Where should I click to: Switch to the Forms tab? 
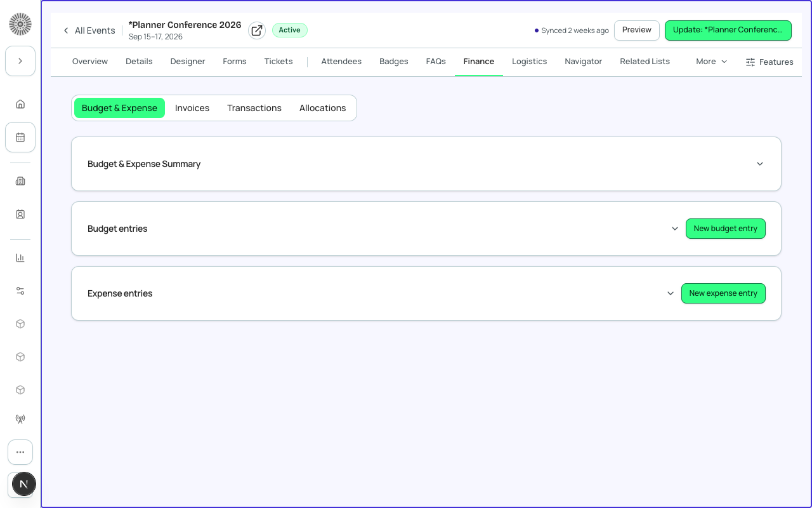(235, 62)
